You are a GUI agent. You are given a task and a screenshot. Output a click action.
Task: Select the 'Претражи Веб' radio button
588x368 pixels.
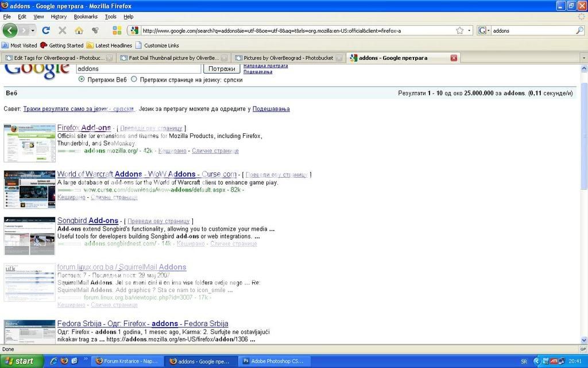point(81,79)
